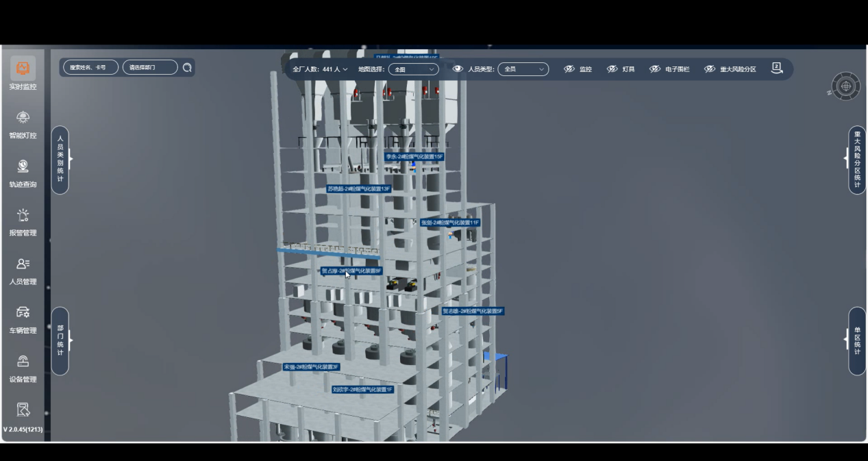Screen dimensions: 868x461
Task: Open the 人员类型 personnel type dropdown
Action: click(523, 69)
